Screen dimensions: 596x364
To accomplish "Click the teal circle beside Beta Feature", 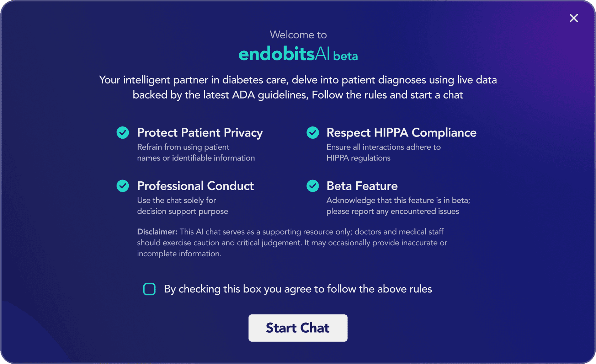I will click(312, 186).
